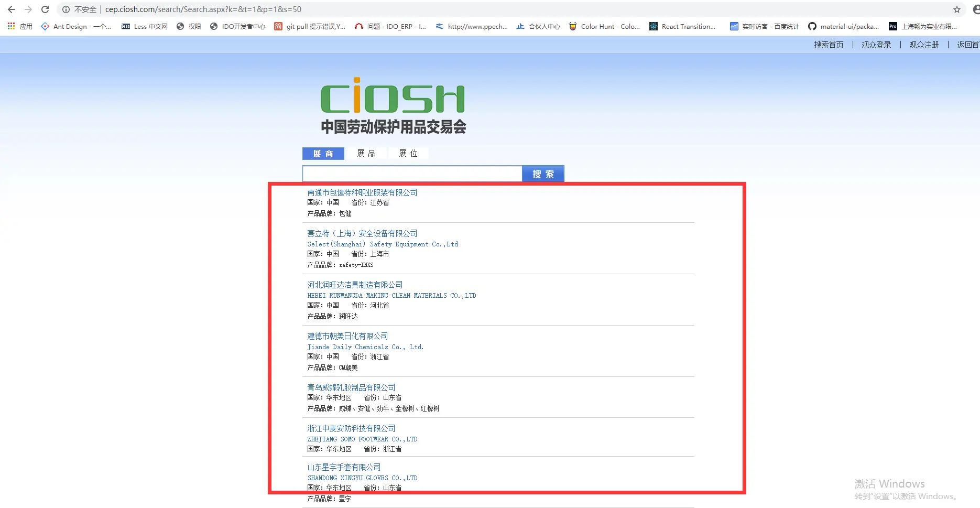Click the exhibitor search text box
Image resolution: width=980 pixels, height=508 pixels.
click(412, 174)
